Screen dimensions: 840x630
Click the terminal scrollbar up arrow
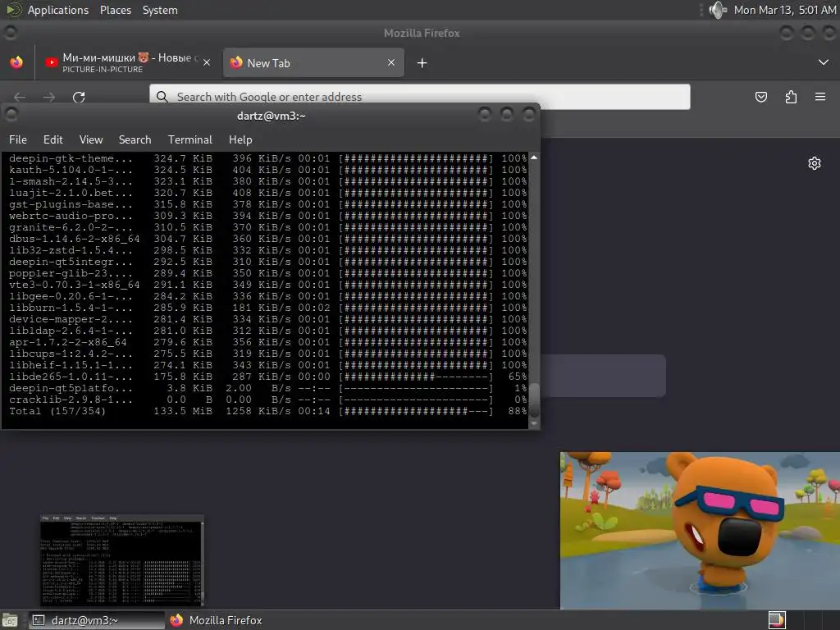pyautogui.click(x=534, y=157)
